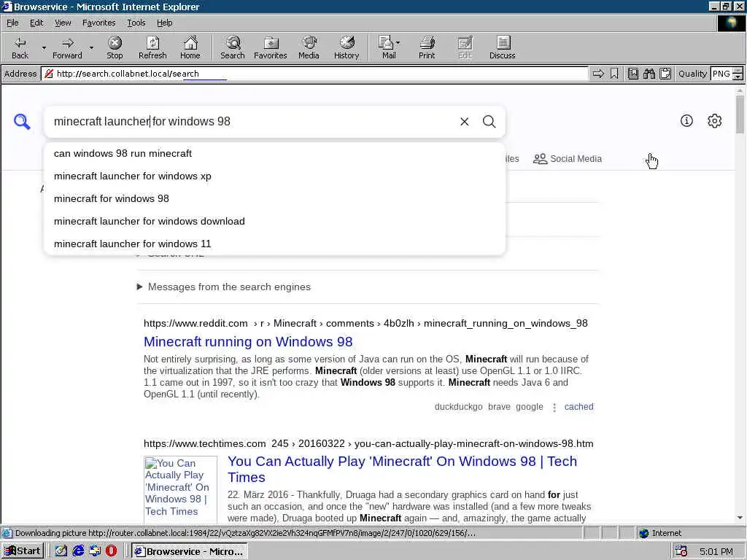Open cached link for the reddit result
This screenshot has height=560, width=747.
[578, 407]
